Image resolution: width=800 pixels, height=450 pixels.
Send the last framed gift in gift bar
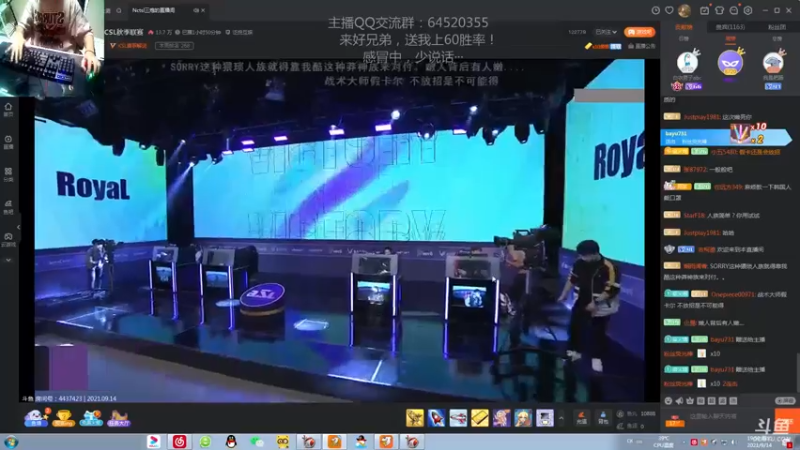pos(545,418)
